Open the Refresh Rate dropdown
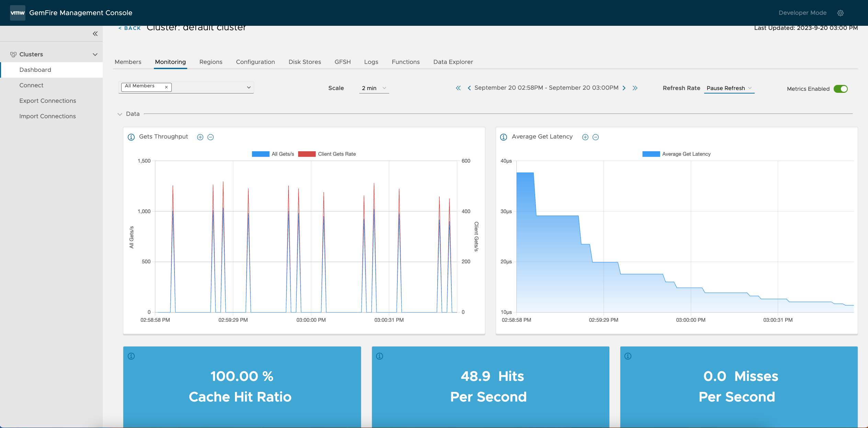The height and width of the screenshot is (428, 868). tap(729, 88)
